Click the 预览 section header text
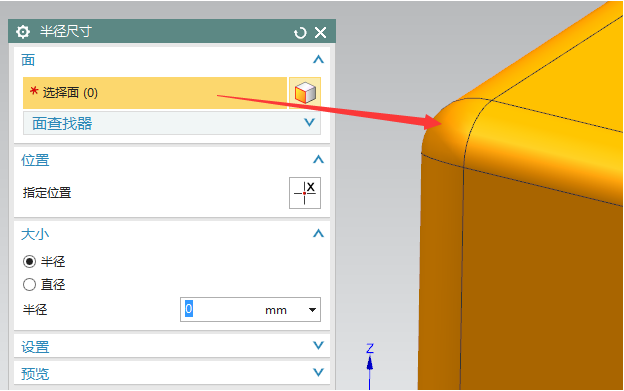The width and height of the screenshot is (624, 391). 35,374
